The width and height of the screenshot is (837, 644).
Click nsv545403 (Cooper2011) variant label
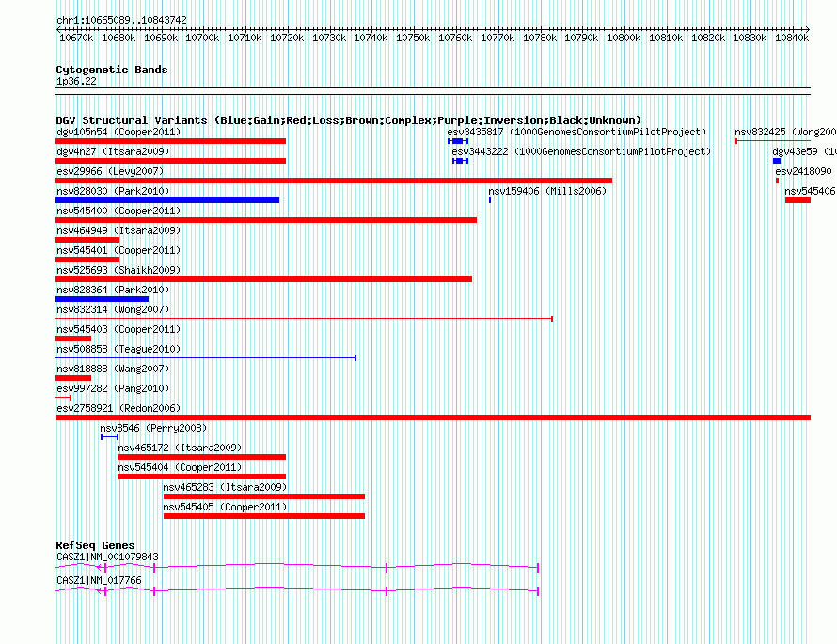118,329
